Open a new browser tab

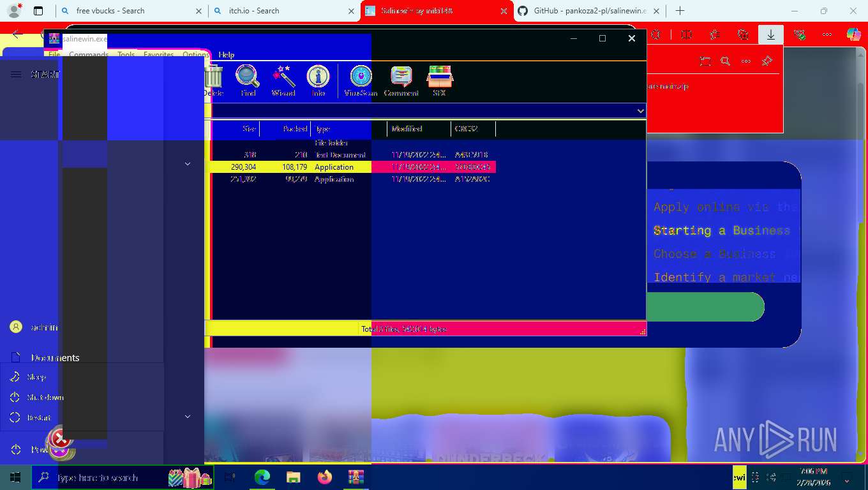click(x=680, y=11)
